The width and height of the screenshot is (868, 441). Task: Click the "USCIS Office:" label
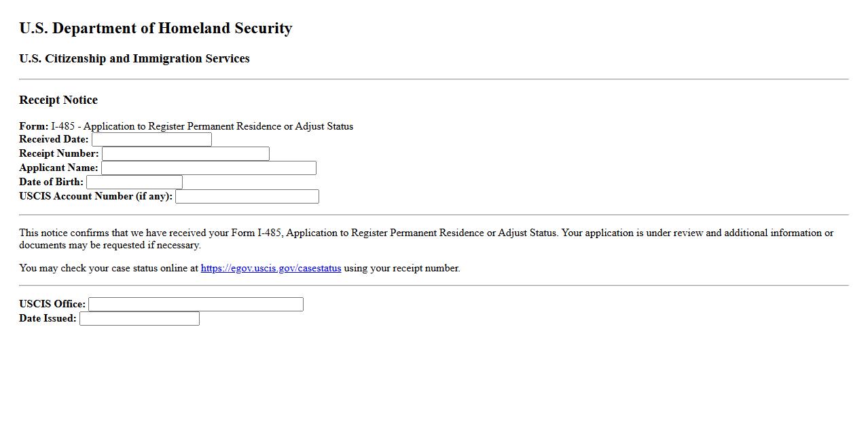click(x=52, y=305)
